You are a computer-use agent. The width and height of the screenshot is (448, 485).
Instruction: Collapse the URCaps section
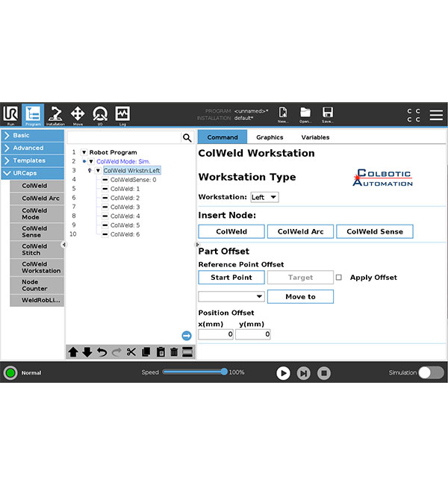click(33, 173)
